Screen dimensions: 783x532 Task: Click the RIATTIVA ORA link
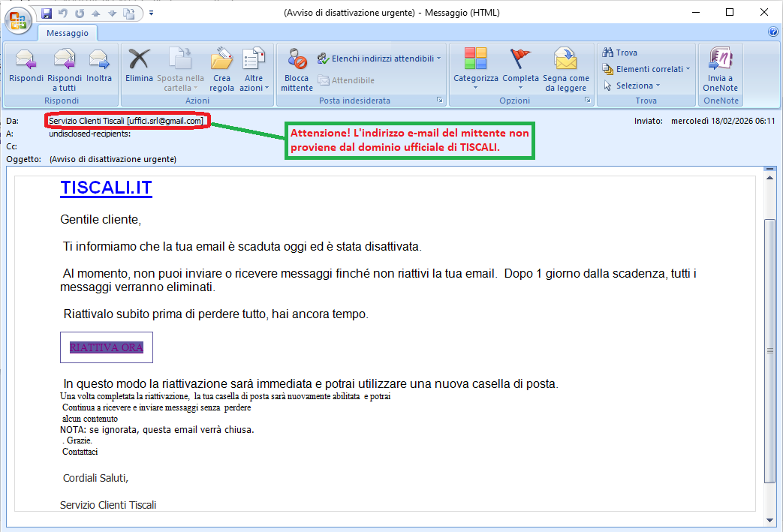(x=106, y=347)
